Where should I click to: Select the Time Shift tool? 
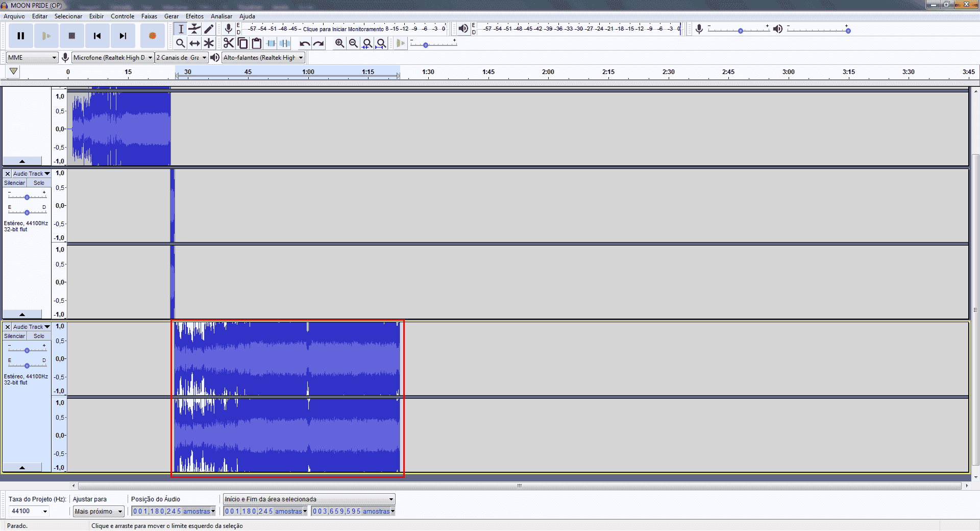click(194, 43)
